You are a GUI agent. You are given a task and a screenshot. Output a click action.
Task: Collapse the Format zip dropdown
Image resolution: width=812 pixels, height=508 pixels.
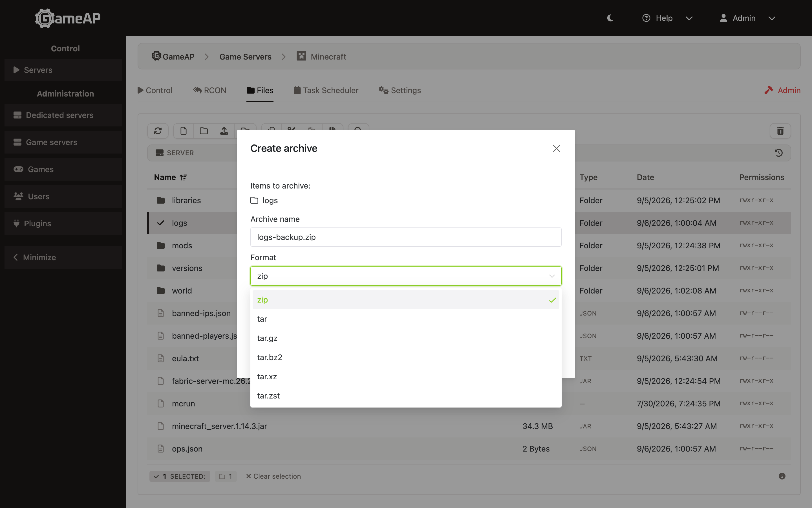406,276
